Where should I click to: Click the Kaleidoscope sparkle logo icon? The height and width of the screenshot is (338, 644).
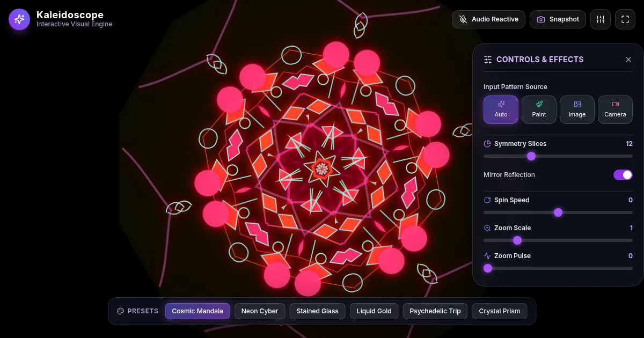pyautogui.click(x=19, y=19)
